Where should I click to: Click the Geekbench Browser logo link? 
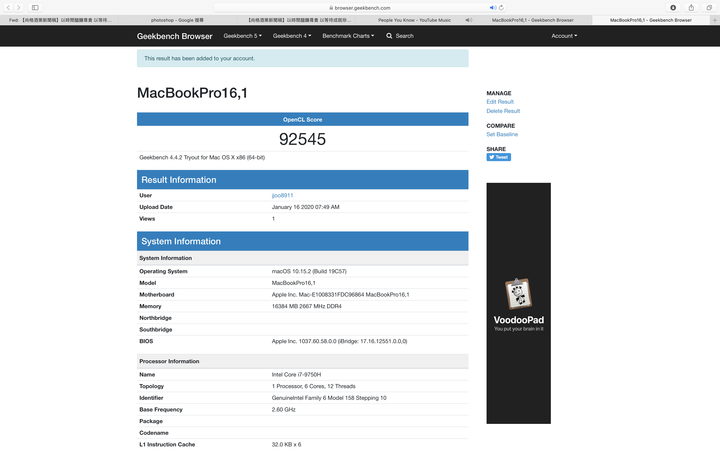[174, 36]
